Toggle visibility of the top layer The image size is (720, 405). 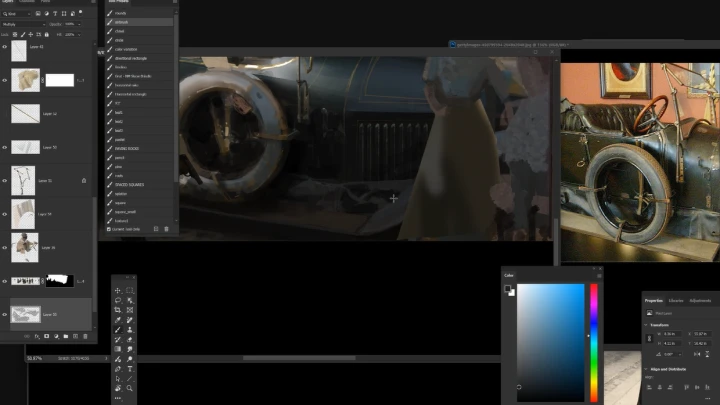(5, 46)
